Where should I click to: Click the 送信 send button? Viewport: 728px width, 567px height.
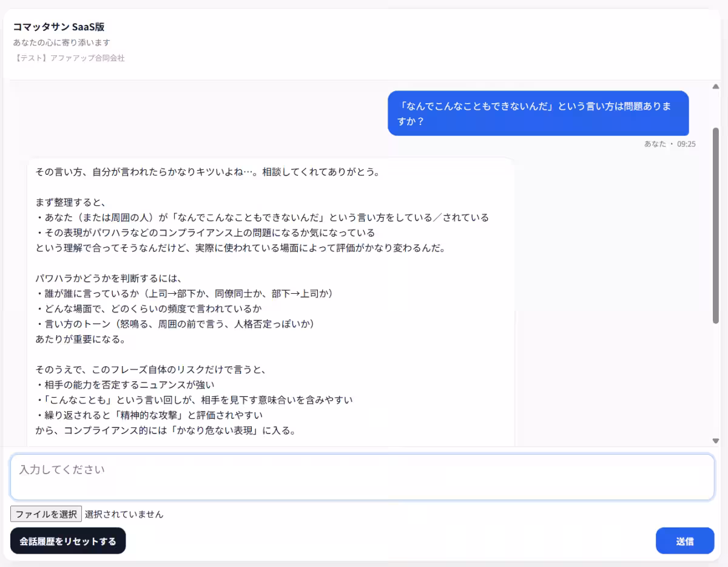point(685,540)
